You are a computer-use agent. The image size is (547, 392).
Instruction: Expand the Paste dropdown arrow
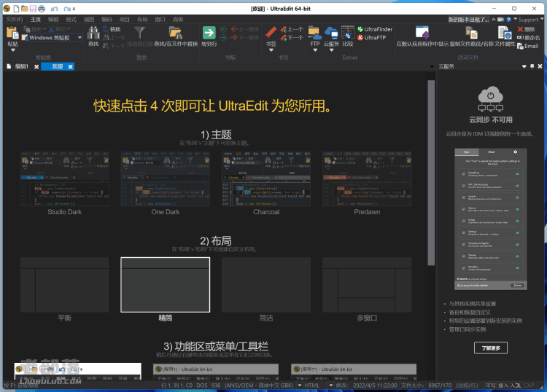click(x=13, y=50)
